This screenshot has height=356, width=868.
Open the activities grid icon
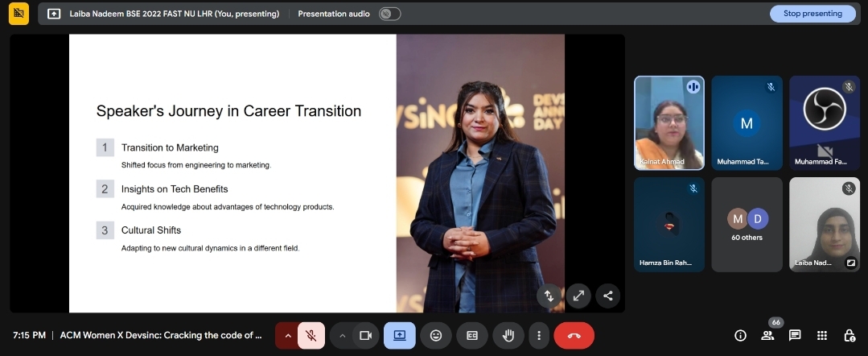click(x=821, y=335)
